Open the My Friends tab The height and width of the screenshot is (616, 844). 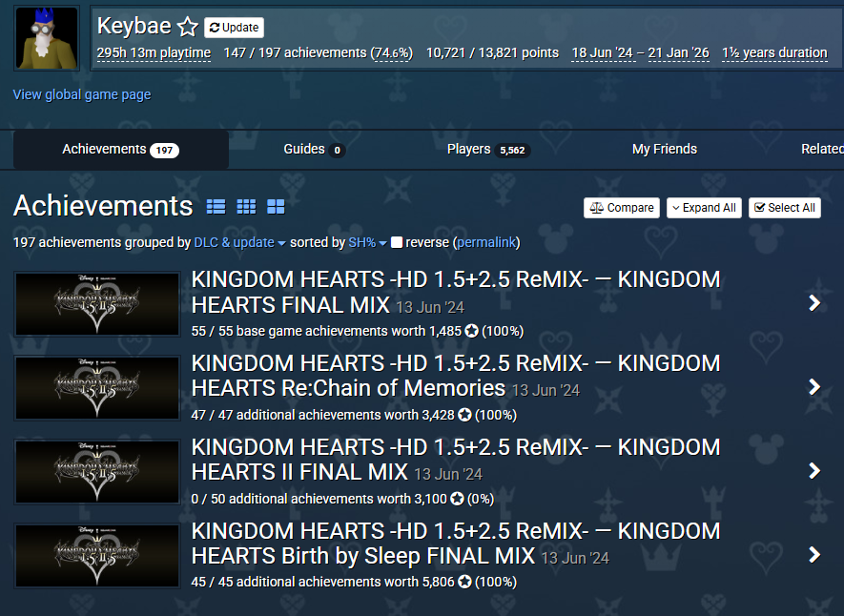pyautogui.click(x=664, y=149)
